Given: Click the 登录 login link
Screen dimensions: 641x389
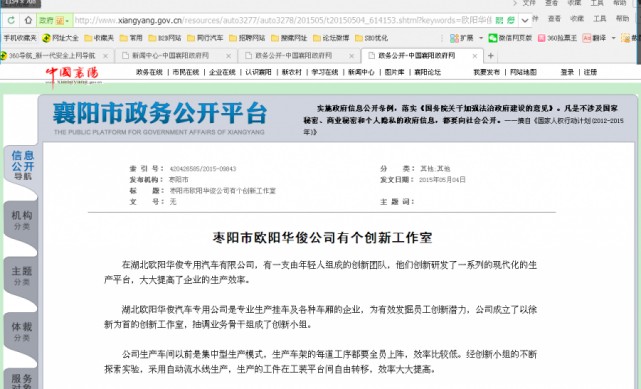Looking at the screenshot, I should 567,72.
